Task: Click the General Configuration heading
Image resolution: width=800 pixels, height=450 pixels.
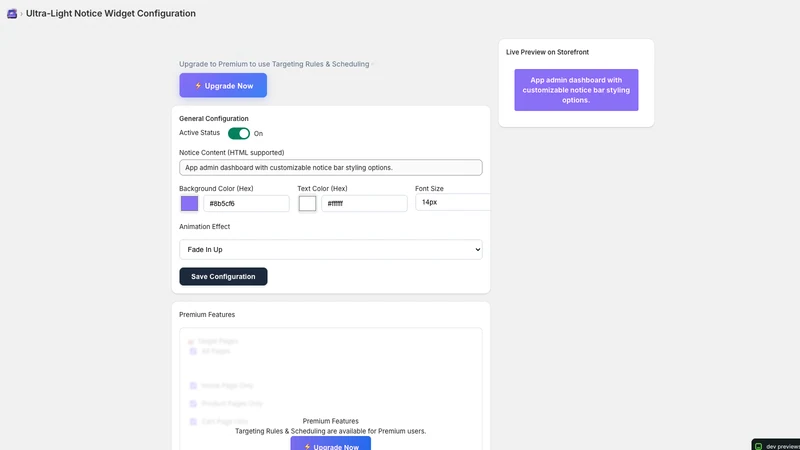Action: point(214,118)
